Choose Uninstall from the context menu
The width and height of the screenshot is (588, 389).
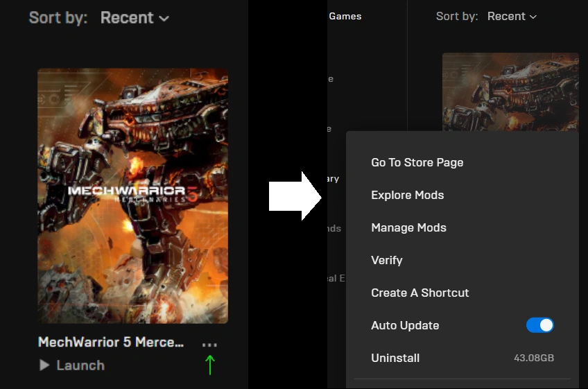pyautogui.click(x=395, y=358)
